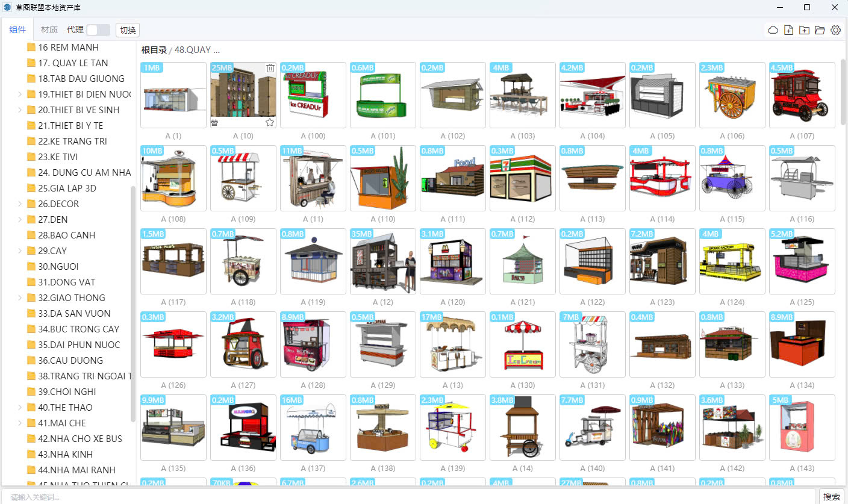The width and height of the screenshot is (848, 504).
Task: Click the 搜索 search button
Action: pyautogui.click(x=831, y=497)
